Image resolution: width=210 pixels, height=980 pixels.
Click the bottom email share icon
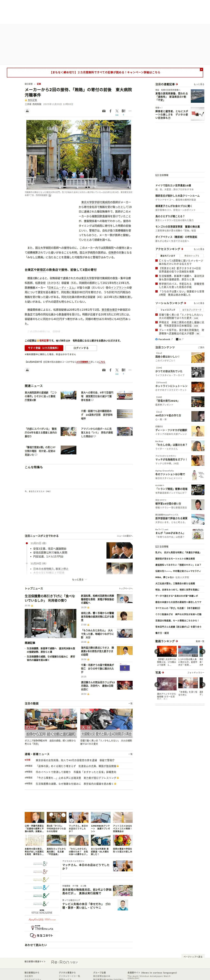coord(104,370)
